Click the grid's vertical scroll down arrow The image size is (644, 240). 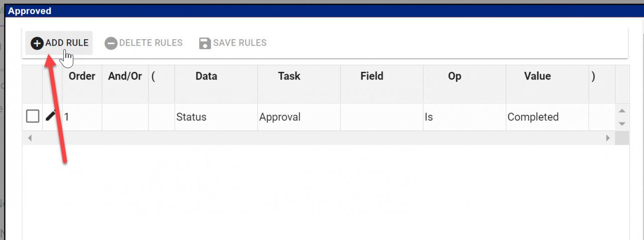click(x=622, y=124)
